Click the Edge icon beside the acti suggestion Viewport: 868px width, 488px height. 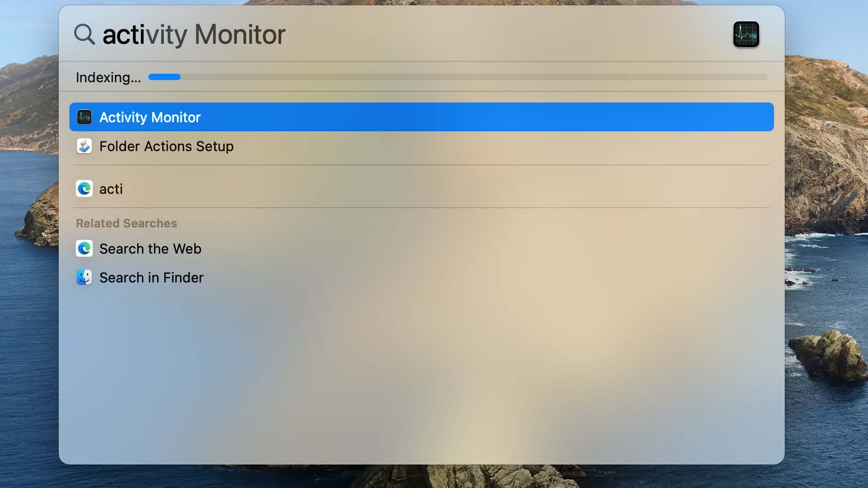(84, 188)
